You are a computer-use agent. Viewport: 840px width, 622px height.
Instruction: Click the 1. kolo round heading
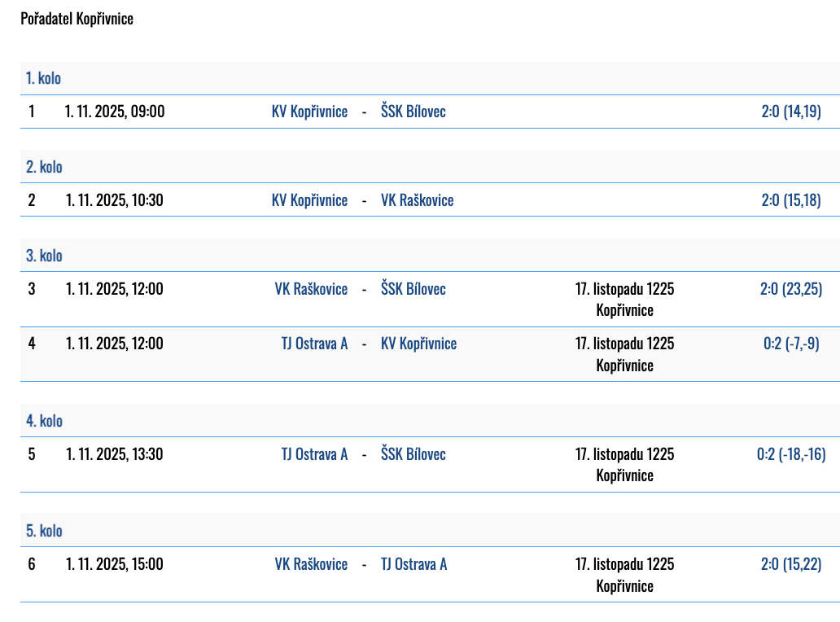43,79
